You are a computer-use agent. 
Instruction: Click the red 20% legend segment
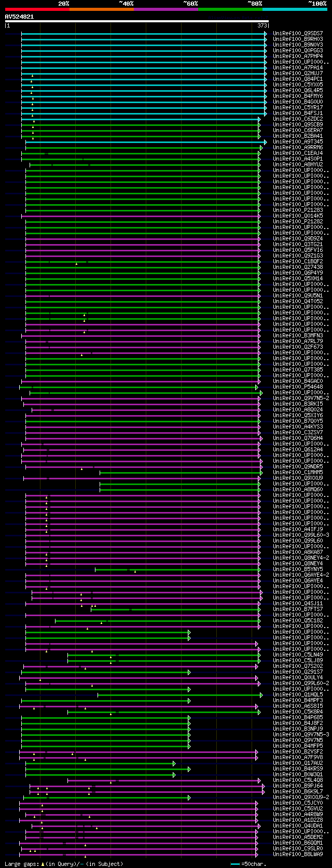click(x=37, y=9)
